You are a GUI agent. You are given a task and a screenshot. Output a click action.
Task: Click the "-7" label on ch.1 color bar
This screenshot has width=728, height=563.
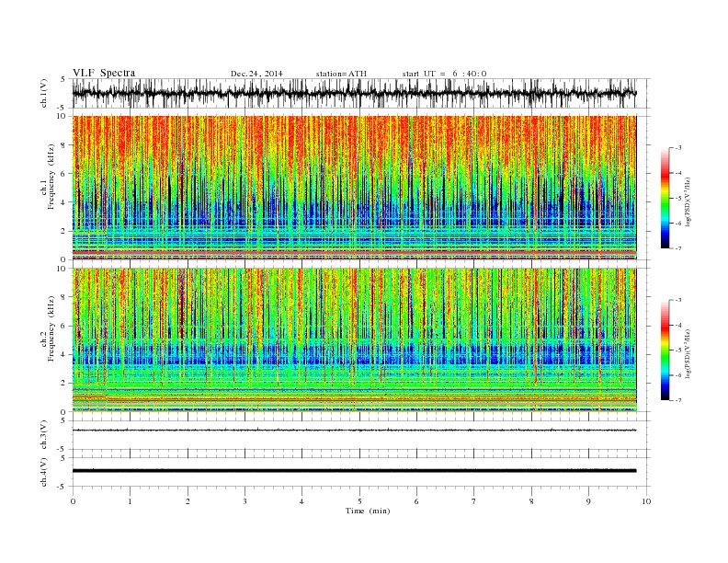678,248
